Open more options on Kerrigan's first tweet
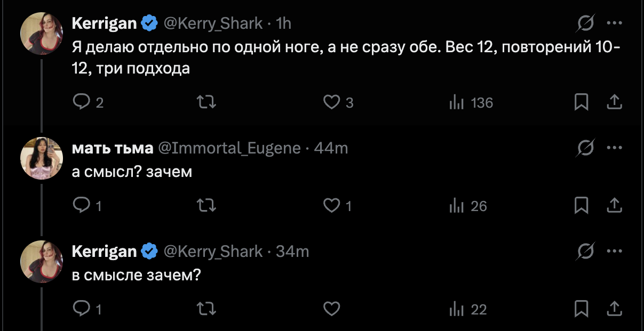The width and height of the screenshot is (644, 331). point(615,23)
